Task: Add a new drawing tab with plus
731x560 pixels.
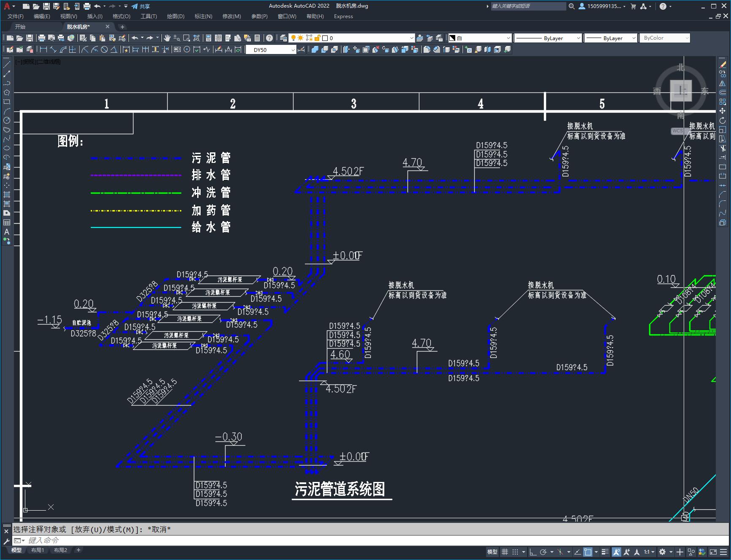Action: (x=122, y=27)
